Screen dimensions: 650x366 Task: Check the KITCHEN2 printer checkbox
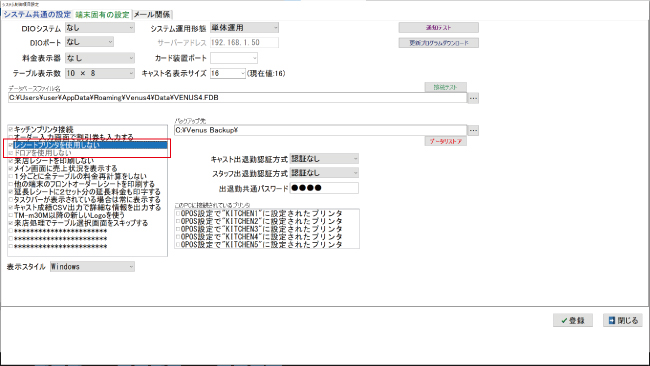178,221
